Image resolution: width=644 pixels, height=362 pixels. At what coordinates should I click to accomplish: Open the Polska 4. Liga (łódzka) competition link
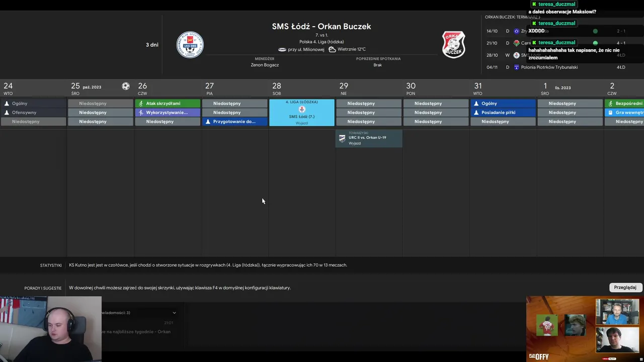pos(321,42)
